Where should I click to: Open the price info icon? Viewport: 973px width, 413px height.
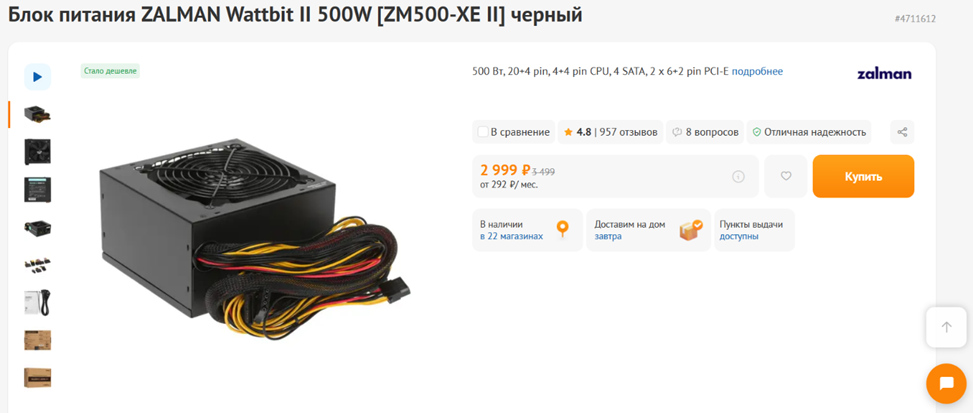[738, 177]
